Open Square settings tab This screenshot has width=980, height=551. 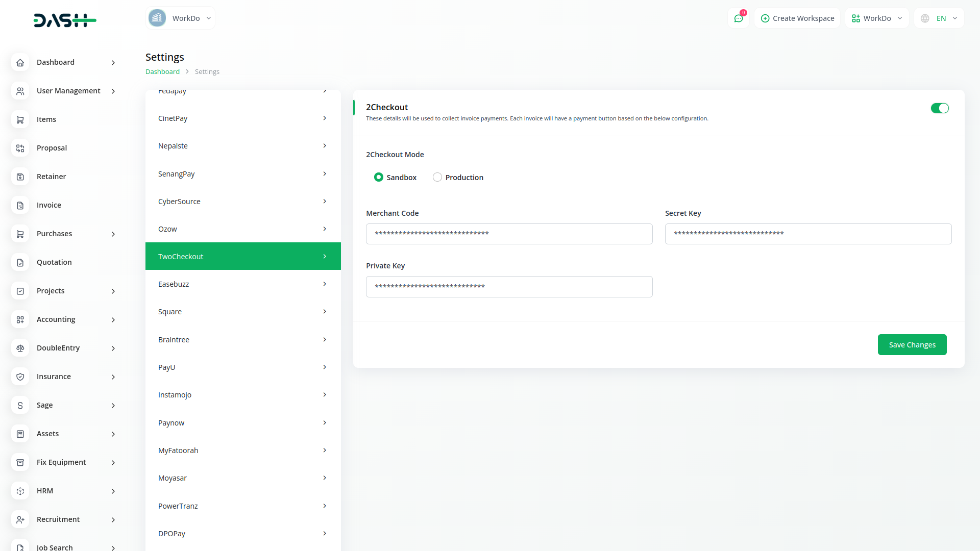[x=243, y=312]
